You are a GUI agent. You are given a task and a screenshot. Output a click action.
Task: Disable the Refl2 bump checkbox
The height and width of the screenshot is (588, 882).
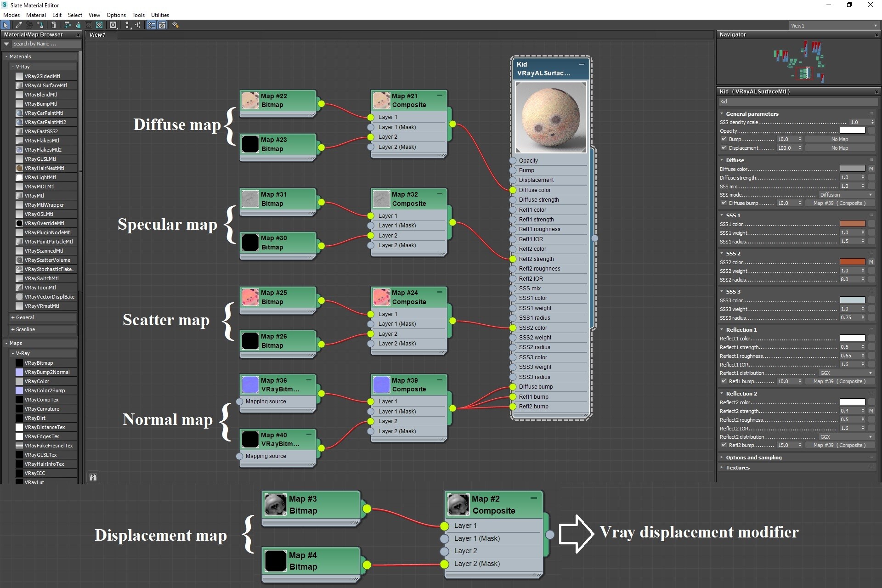point(724,445)
